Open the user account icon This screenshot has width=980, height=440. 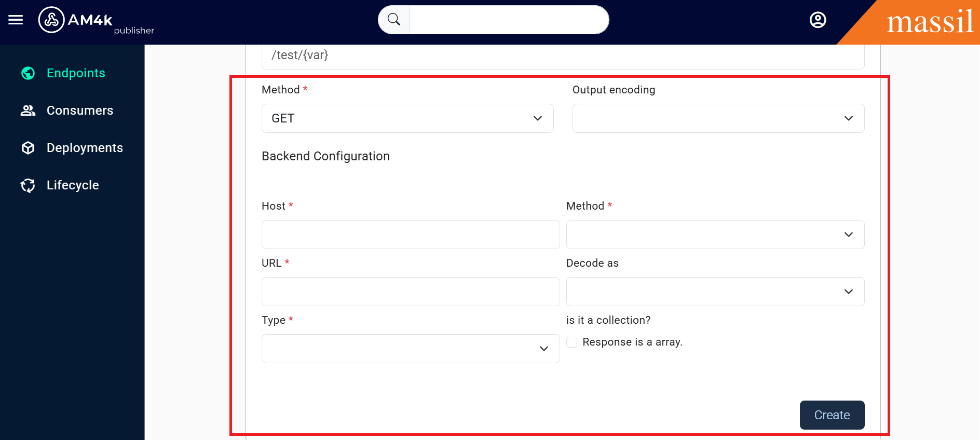coord(818,20)
